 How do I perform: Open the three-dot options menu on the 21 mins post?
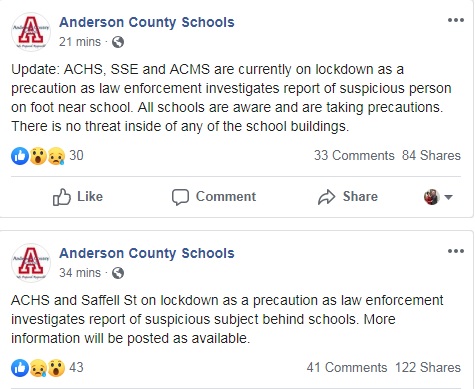click(456, 20)
